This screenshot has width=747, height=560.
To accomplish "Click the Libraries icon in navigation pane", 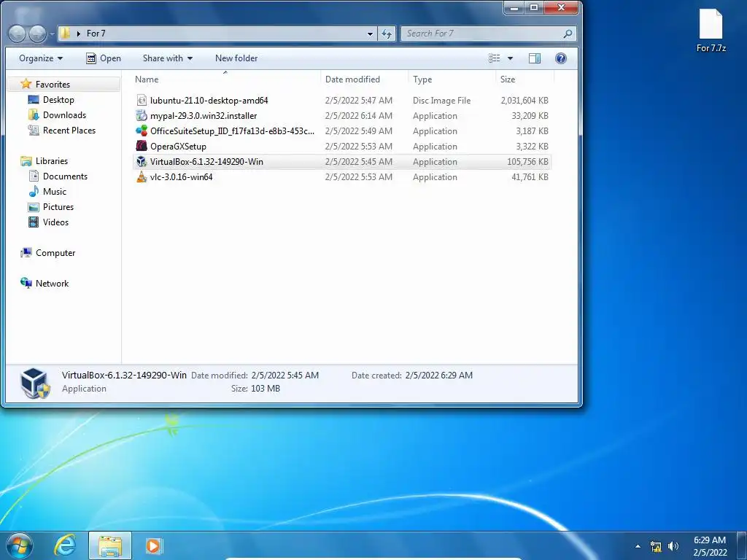I will tap(26, 161).
